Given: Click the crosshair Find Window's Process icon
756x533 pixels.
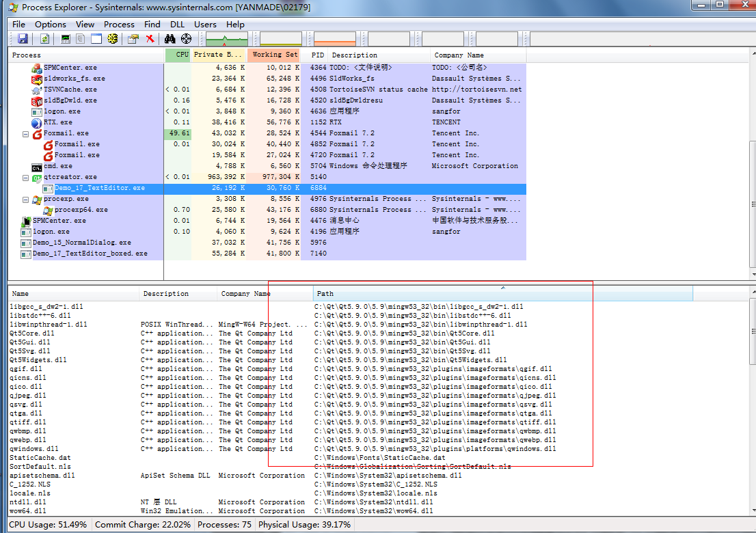Looking at the screenshot, I should click(186, 38).
